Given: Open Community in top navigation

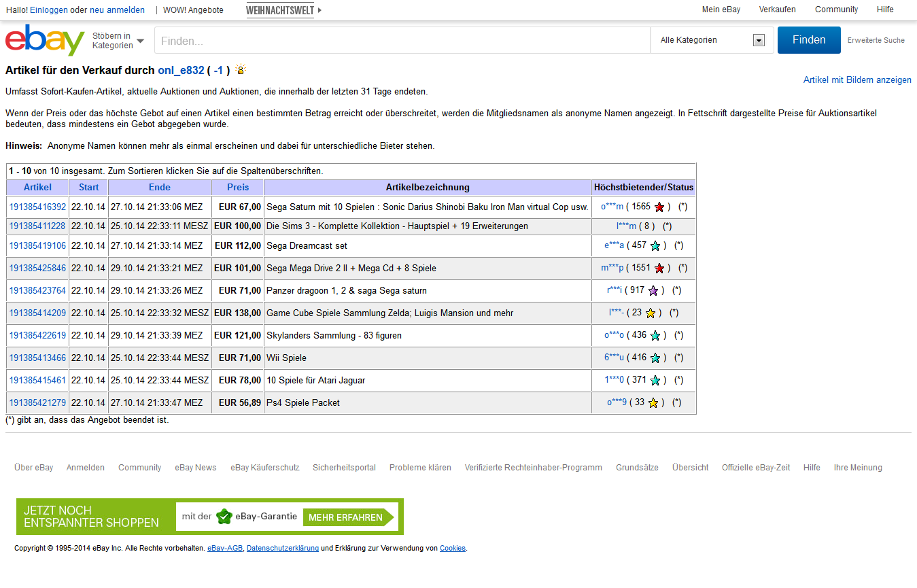Looking at the screenshot, I should (x=837, y=10).
